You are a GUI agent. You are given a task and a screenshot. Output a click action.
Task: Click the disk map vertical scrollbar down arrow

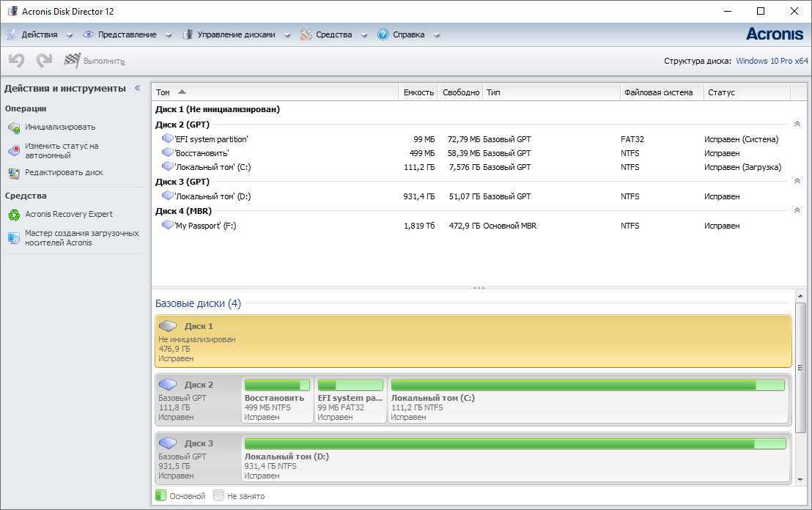pos(800,479)
